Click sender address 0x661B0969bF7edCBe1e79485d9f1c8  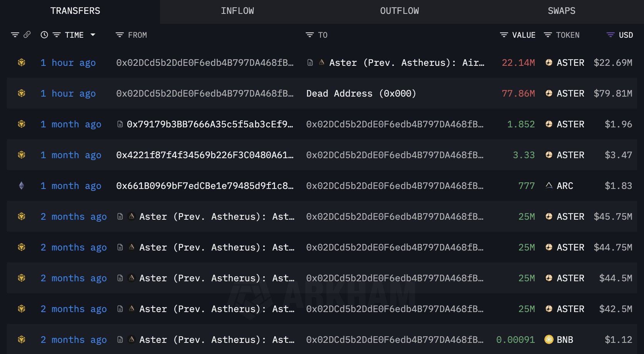pos(205,186)
